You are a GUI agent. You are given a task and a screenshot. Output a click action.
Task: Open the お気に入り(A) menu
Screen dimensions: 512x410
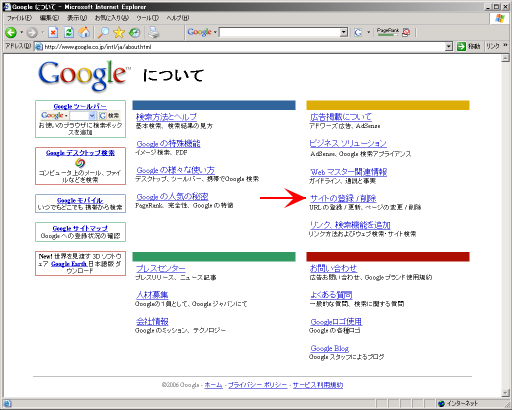pyautogui.click(x=112, y=18)
